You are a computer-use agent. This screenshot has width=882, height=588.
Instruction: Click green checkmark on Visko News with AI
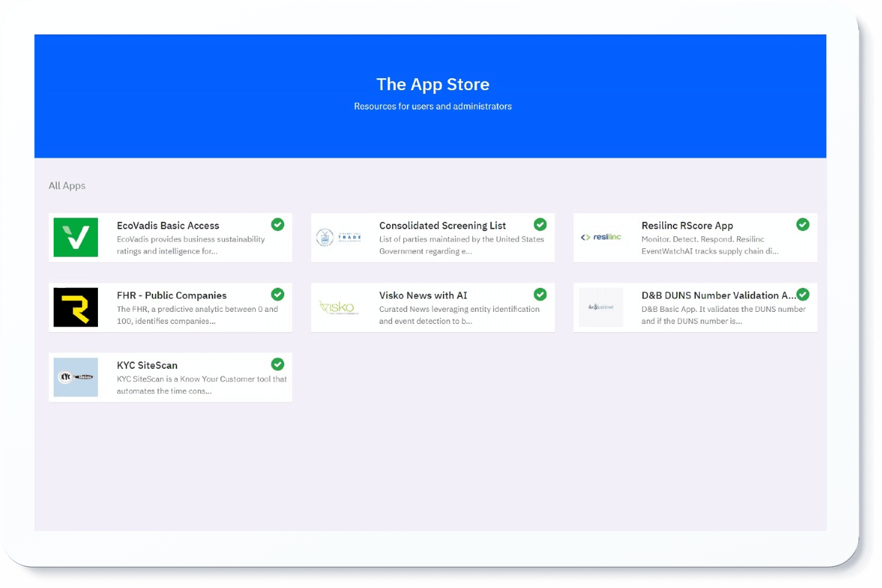tap(540, 294)
